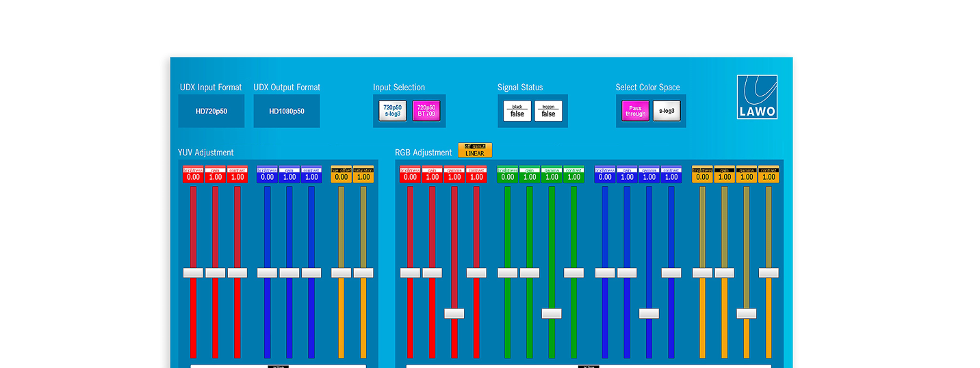This screenshot has height=368, width=980.
Task: Open the UDX Output Format HD1080p50 box
Action: coord(286,111)
